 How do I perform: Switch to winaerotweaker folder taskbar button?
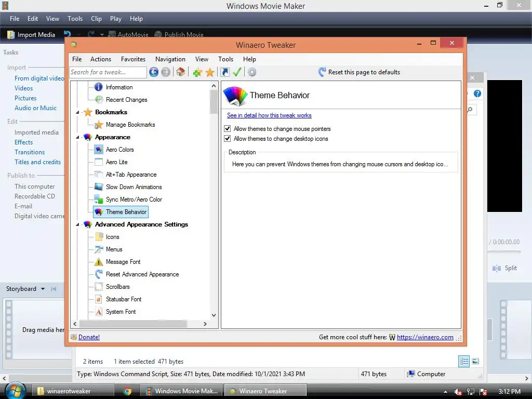point(73,391)
